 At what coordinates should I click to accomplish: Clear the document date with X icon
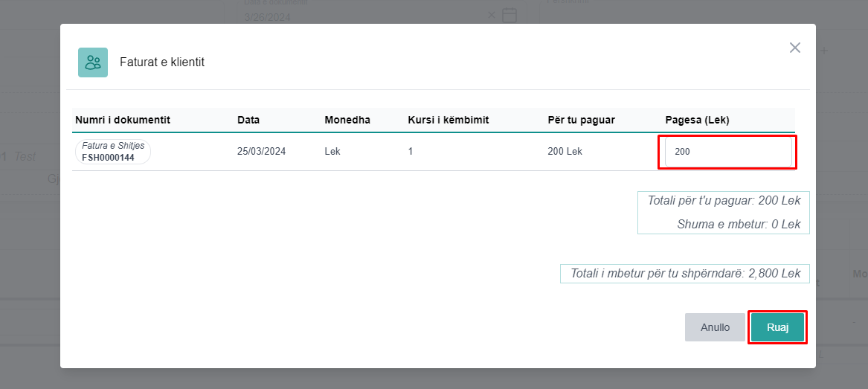(x=491, y=15)
